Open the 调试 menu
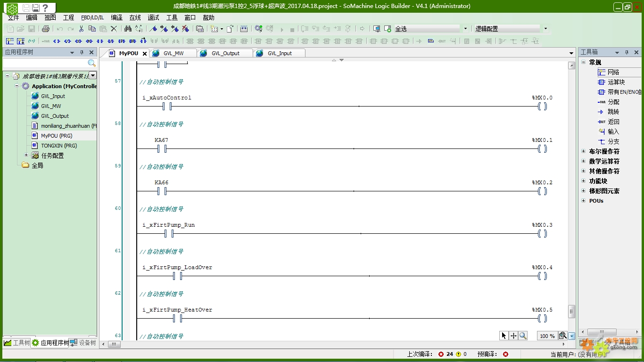 point(153,17)
